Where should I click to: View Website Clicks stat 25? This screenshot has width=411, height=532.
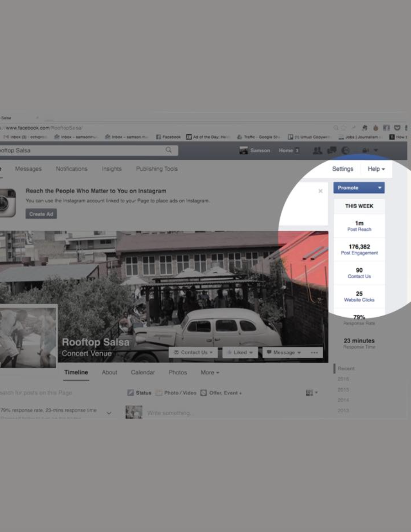[x=359, y=296]
